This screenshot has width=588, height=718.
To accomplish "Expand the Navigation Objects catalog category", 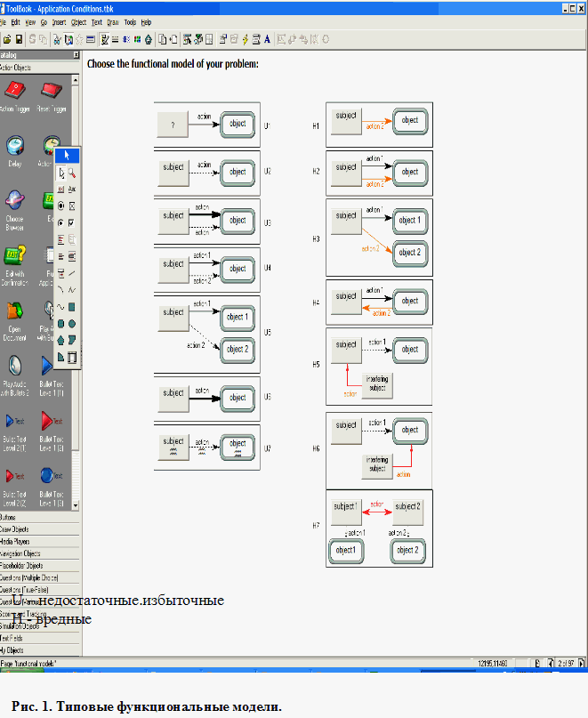I will coord(39,553).
